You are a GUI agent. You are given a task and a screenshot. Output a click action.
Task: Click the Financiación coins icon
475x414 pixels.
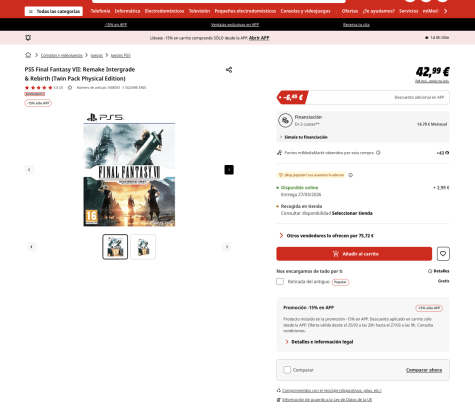point(285,120)
